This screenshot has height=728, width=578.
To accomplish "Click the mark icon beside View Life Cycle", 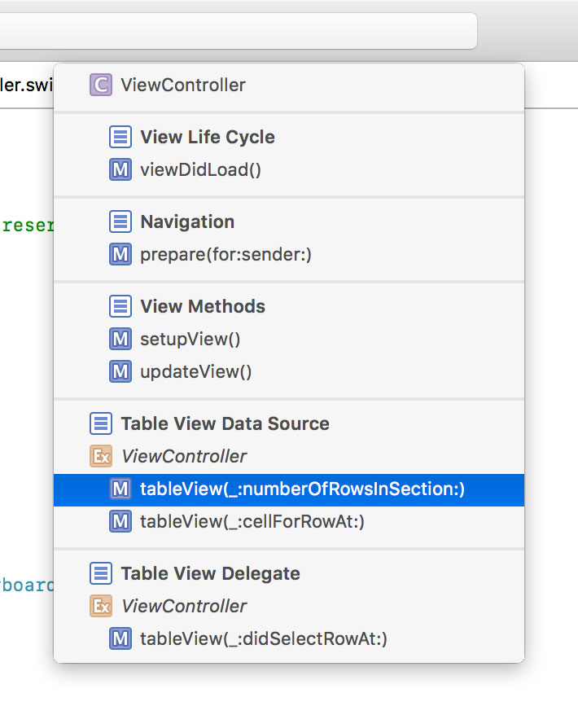I will pyautogui.click(x=120, y=137).
